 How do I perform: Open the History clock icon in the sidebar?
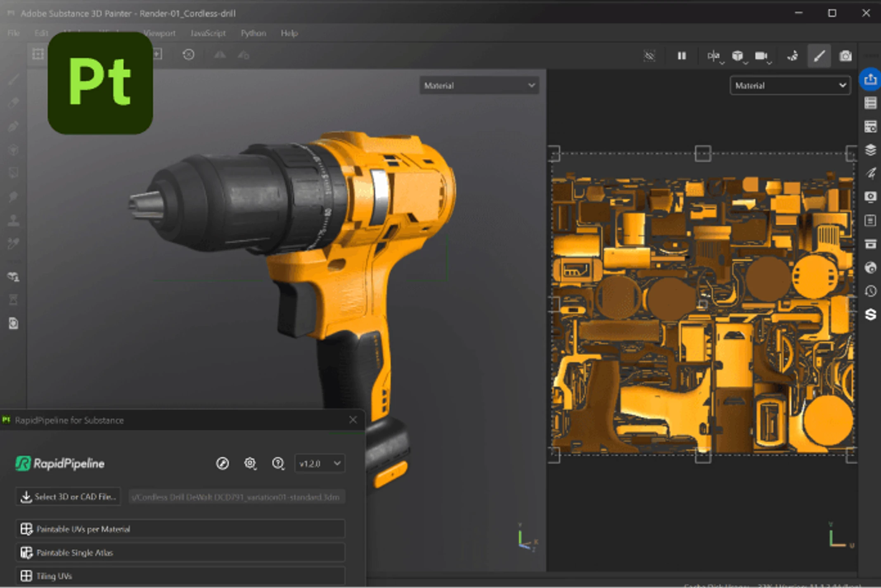[870, 291]
